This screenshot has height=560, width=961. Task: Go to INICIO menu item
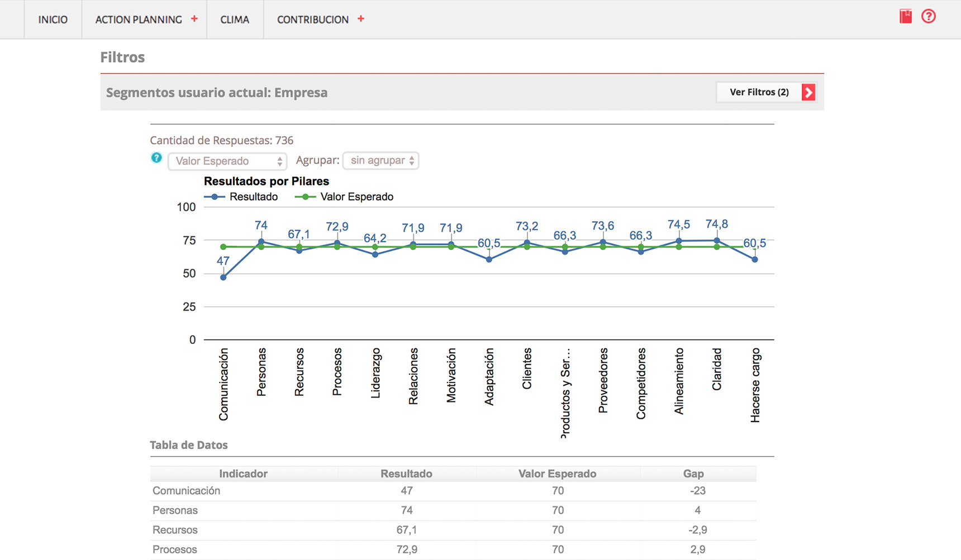tap(53, 20)
